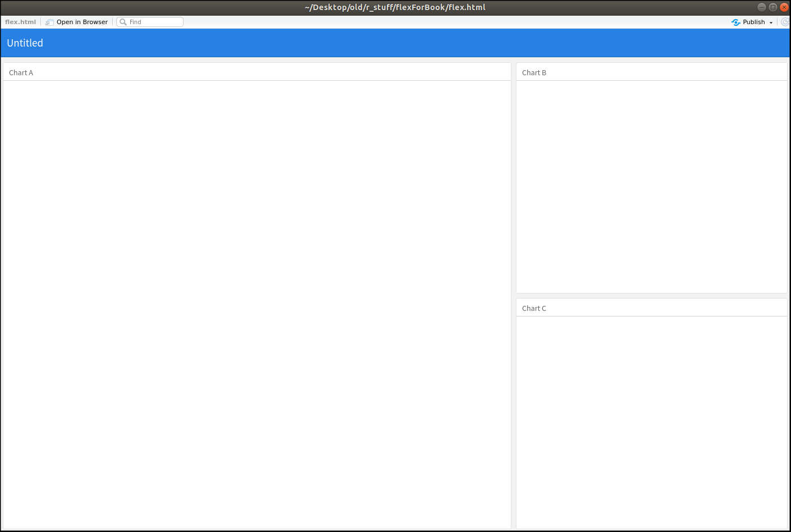Click the flex.html file name label

pos(20,22)
